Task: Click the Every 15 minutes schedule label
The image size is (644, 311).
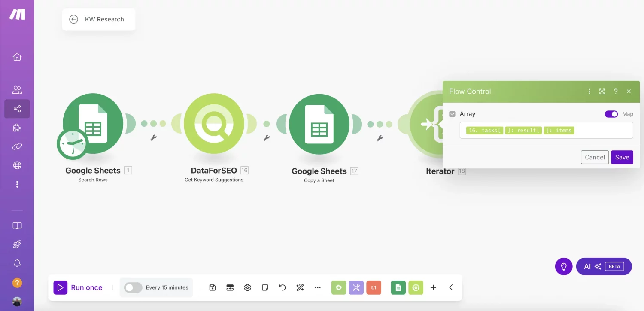Action: click(167, 287)
